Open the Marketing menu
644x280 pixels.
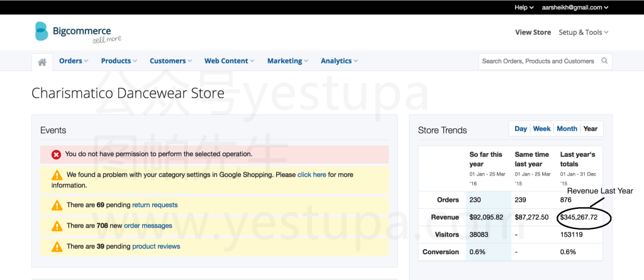click(x=287, y=61)
